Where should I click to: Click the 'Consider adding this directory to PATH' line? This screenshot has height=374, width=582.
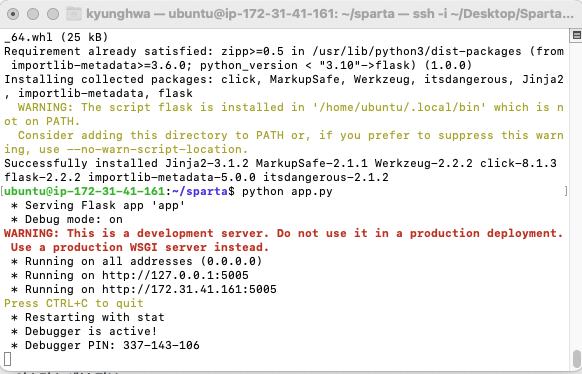click(x=291, y=135)
